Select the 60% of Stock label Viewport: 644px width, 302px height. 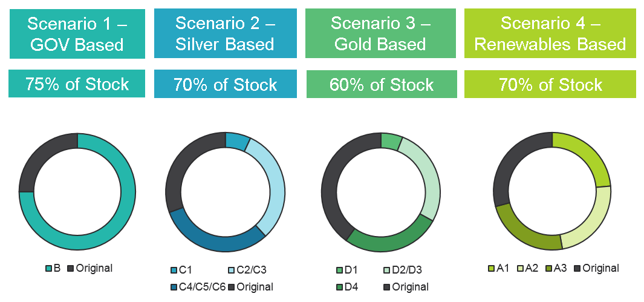pos(381,84)
